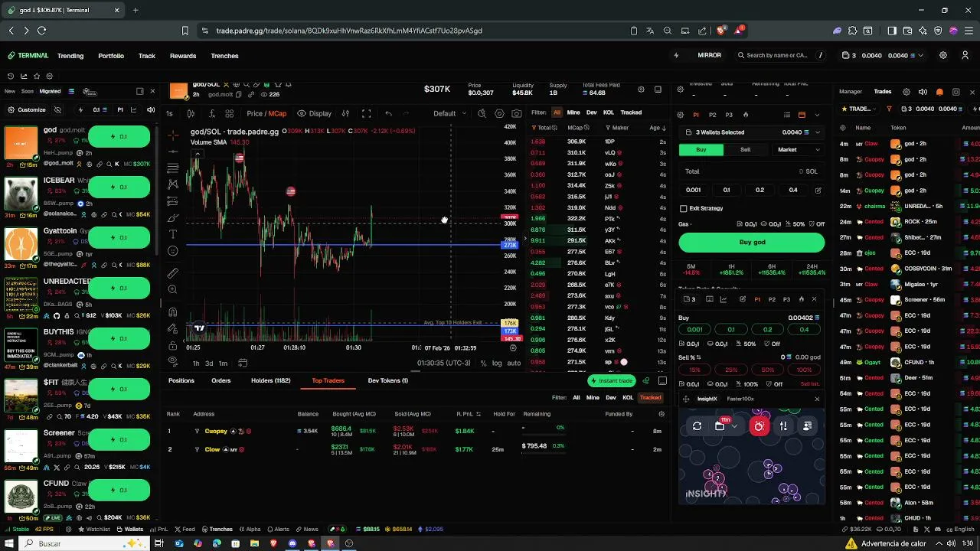Open the Portfolio page
980x551 pixels.
(x=111, y=56)
